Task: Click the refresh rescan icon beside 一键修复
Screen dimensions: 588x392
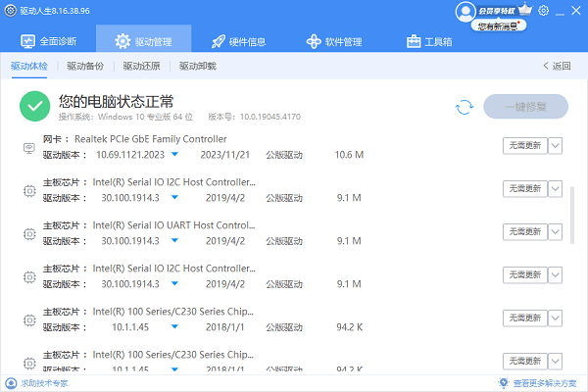Action: [x=464, y=107]
